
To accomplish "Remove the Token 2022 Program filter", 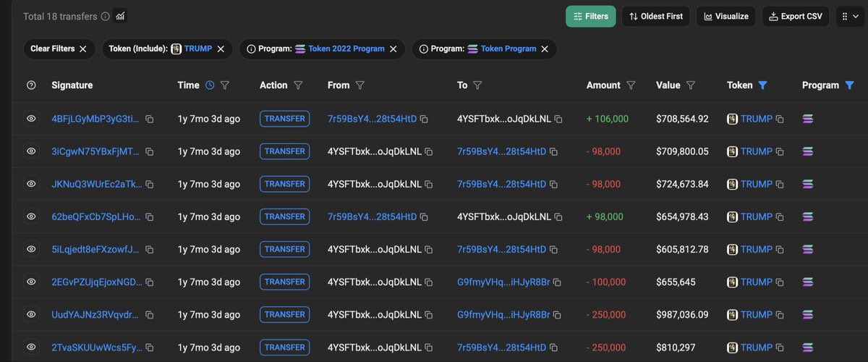I will click(393, 49).
